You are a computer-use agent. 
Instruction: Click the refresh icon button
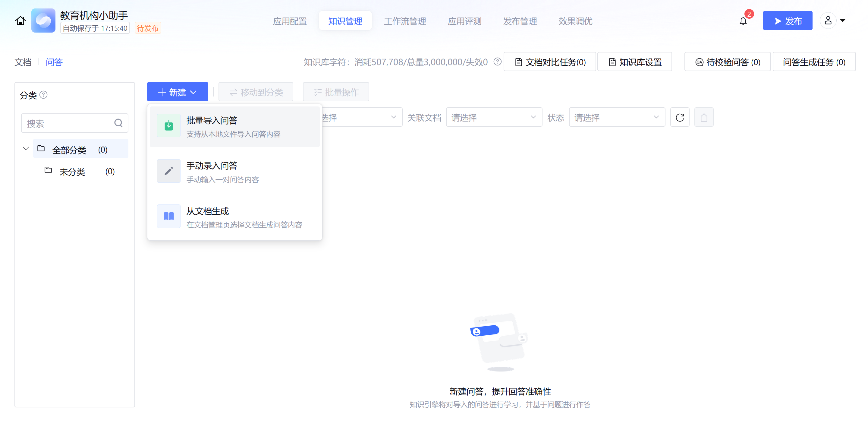point(679,117)
